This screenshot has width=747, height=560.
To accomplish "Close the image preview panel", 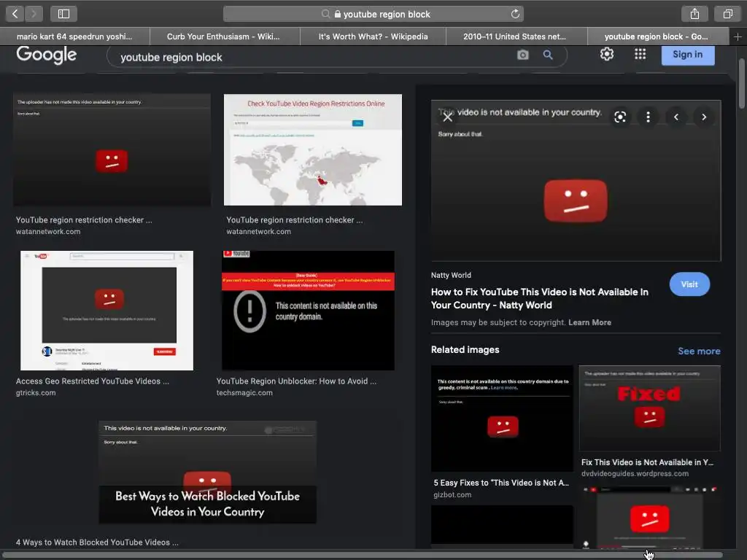I will 447,117.
